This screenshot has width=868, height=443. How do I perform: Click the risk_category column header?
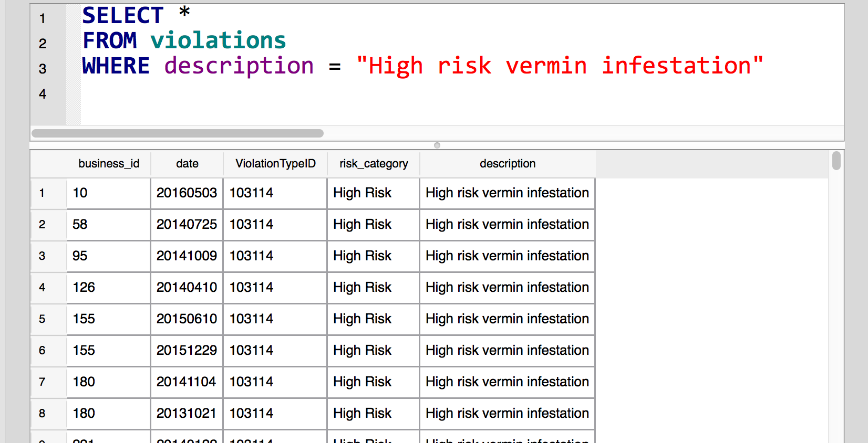(374, 164)
